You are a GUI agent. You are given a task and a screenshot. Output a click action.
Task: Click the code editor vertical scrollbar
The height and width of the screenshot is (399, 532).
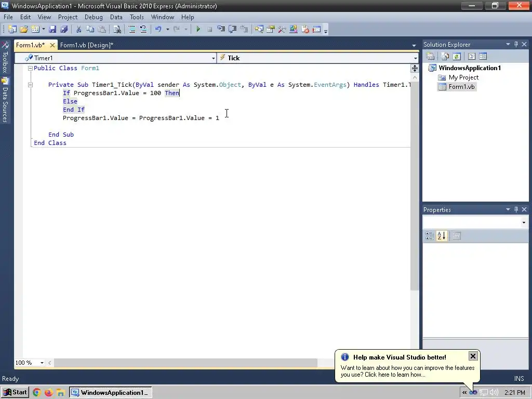tap(415, 186)
